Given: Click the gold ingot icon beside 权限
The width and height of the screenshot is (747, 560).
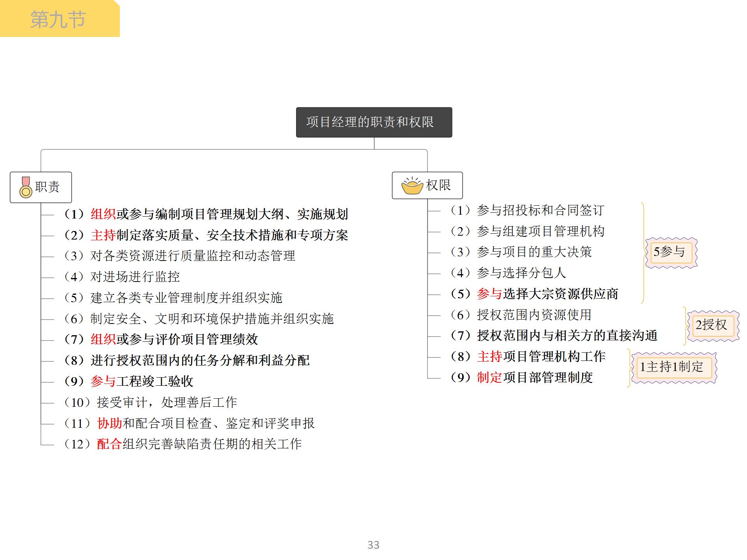Looking at the screenshot, I should [x=412, y=185].
